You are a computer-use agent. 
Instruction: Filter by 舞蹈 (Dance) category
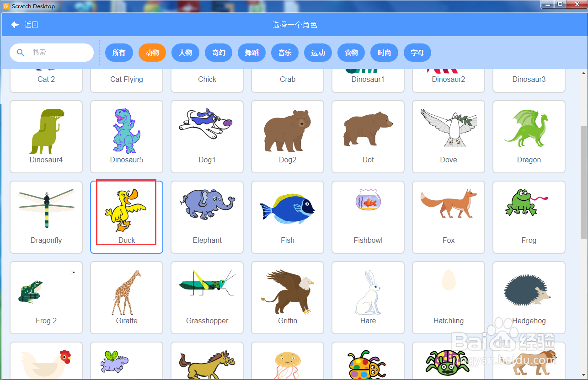[251, 53]
